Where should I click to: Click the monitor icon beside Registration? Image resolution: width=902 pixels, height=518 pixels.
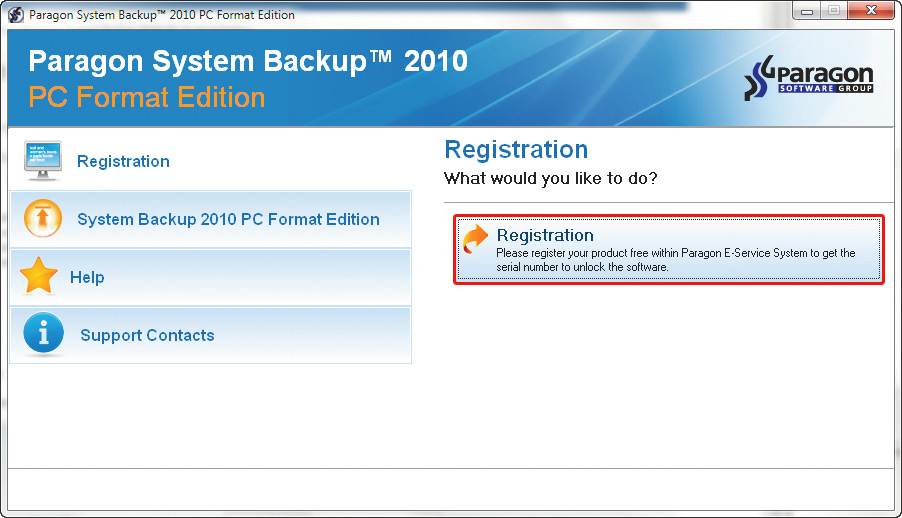[42, 160]
